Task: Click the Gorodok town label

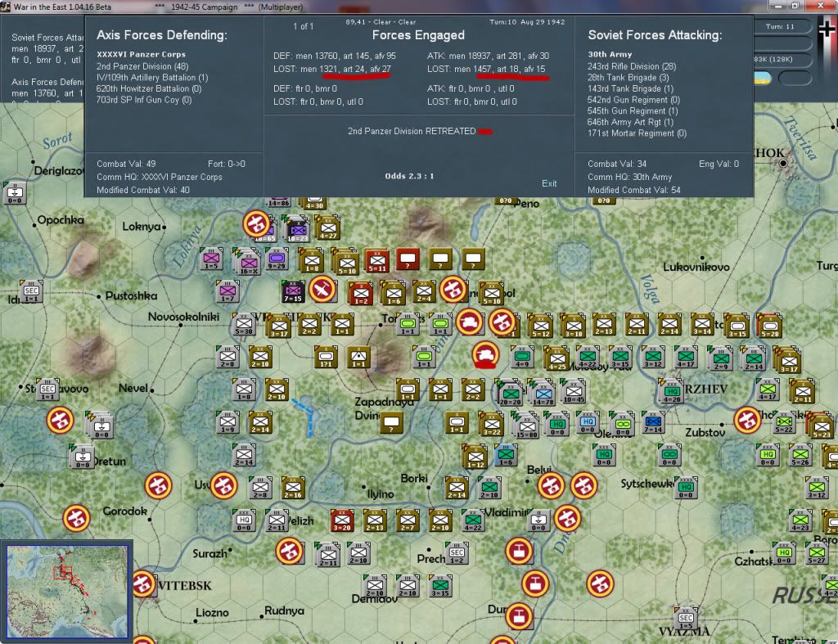Action: tap(124, 511)
